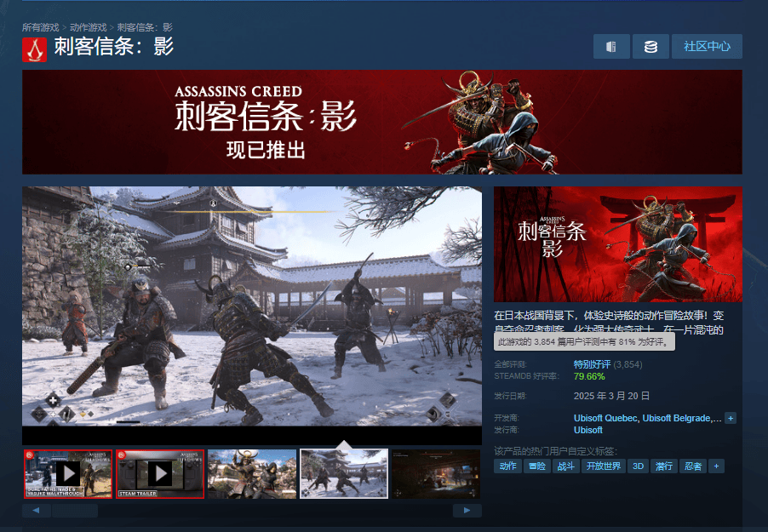Open the PCGamingWiki book icon button

click(611, 47)
